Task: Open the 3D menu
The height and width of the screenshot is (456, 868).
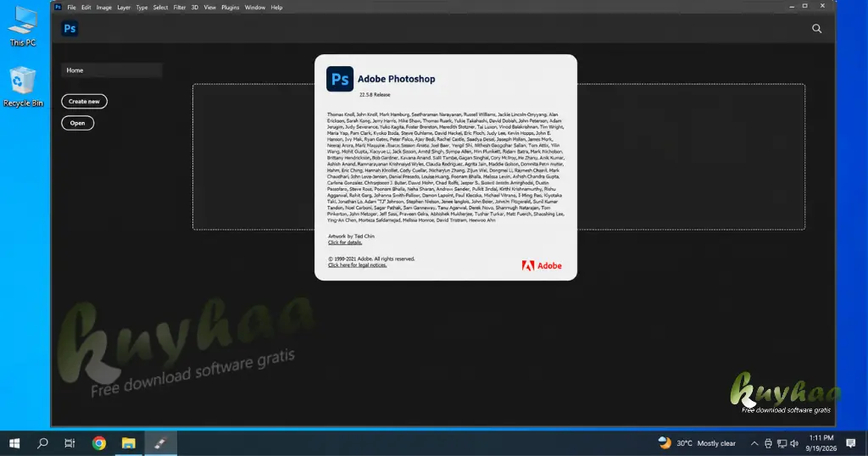Action: coord(194,7)
